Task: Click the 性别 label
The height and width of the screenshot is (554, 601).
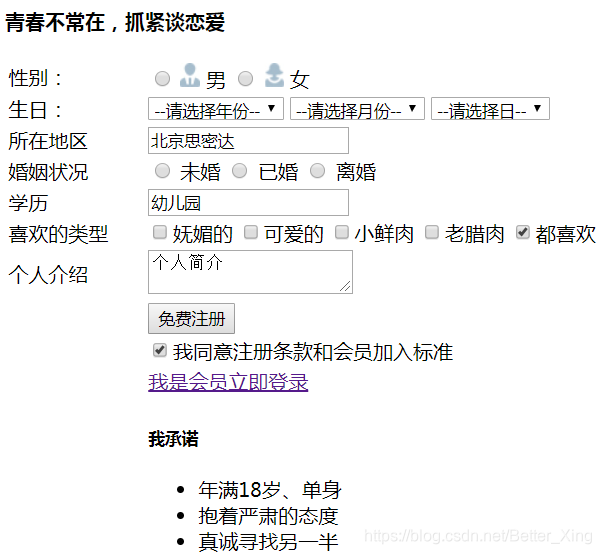Action: [35, 78]
